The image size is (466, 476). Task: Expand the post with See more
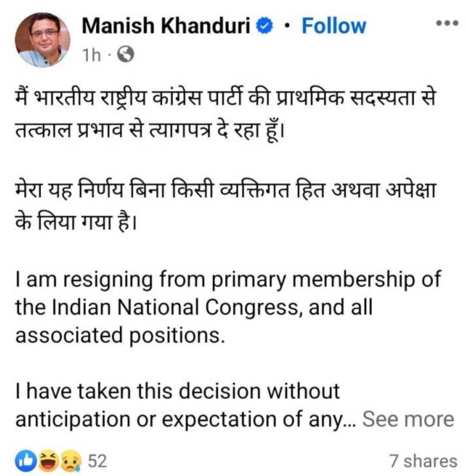(407, 419)
